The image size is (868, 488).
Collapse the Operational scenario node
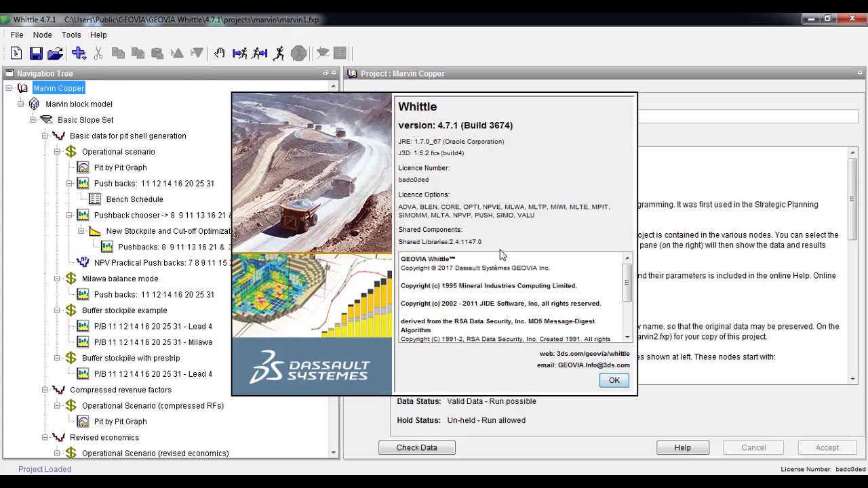(57, 152)
